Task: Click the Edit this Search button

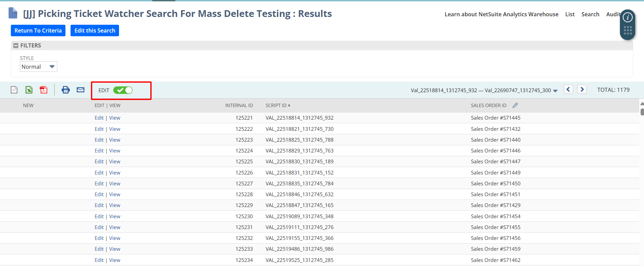Action: point(95,30)
